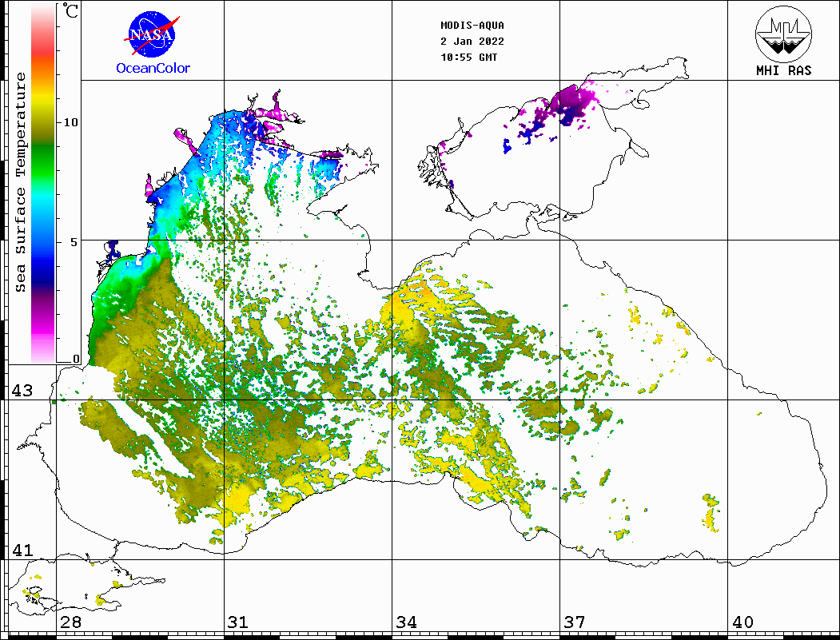Click the 10 tick label on the color scale
The width and height of the screenshot is (840, 640).
coord(70,122)
